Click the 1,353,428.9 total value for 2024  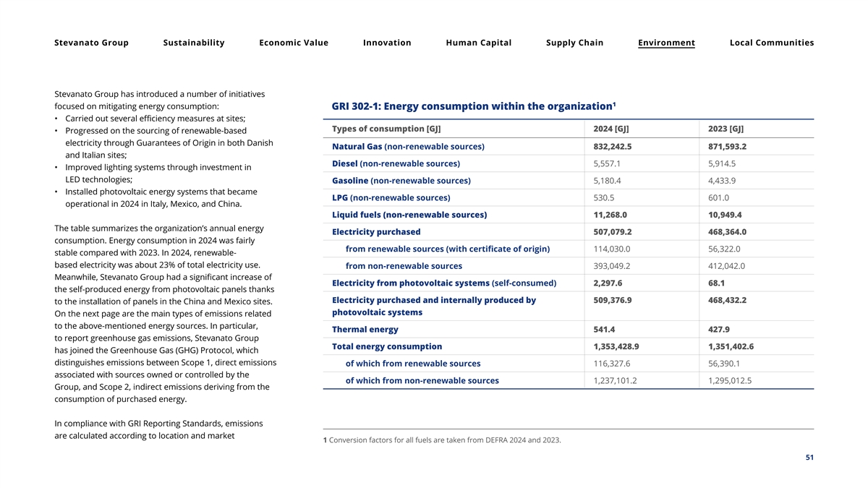(616, 346)
